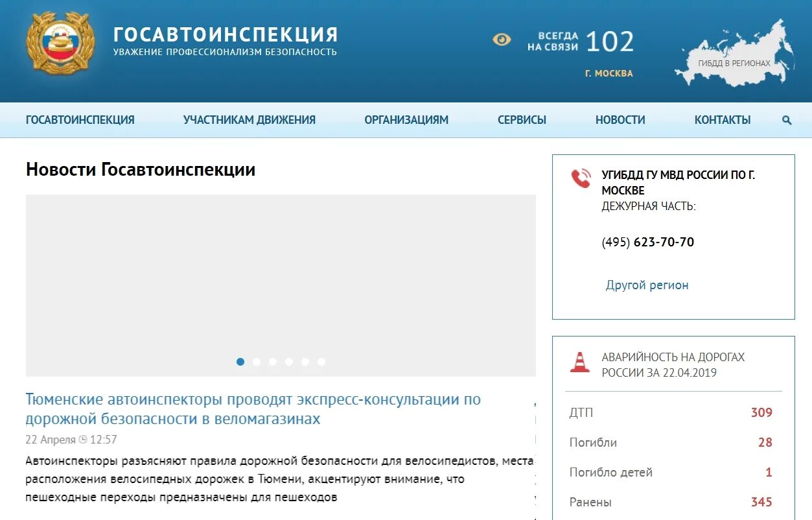Click the ГОСАВТОИНСПЕКЦИЯ site title

pyautogui.click(x=226, y=34)
